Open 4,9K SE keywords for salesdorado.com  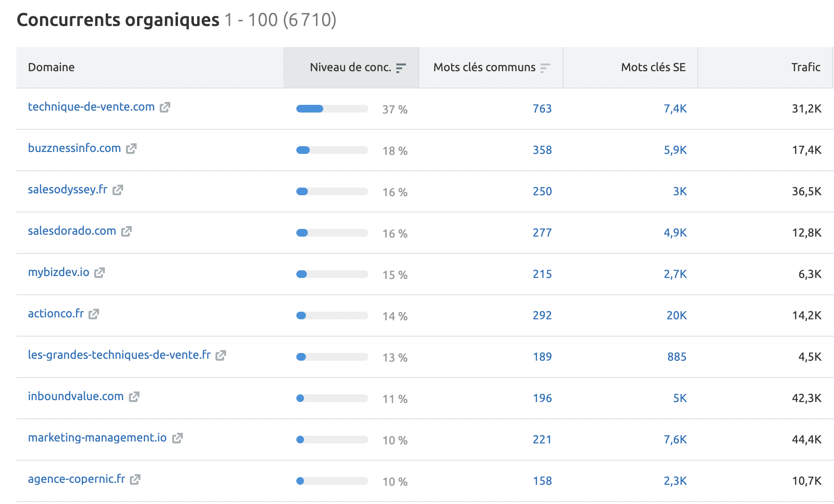point(675,233)
